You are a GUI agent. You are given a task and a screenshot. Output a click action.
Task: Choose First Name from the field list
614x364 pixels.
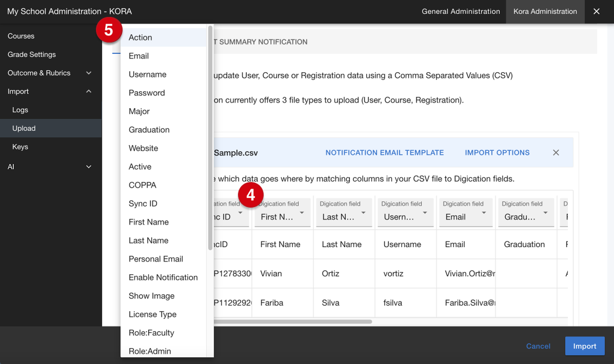coord(163,222)
